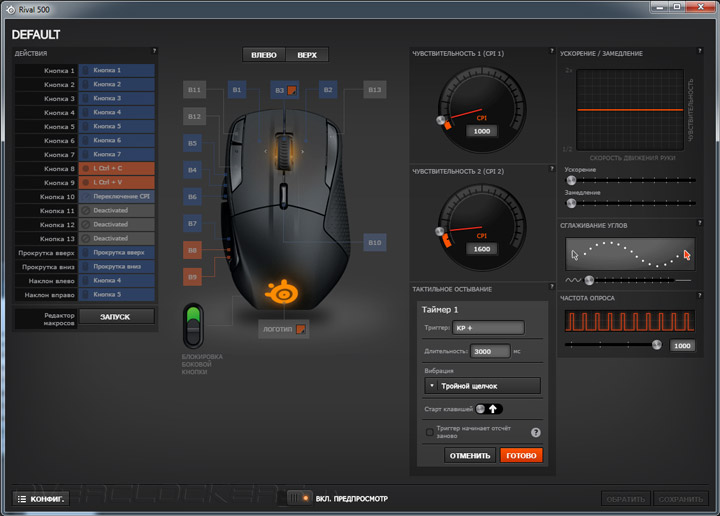Click the Триггер KP + input field
This screenshot has width=720, height=516.
point(488,328)
